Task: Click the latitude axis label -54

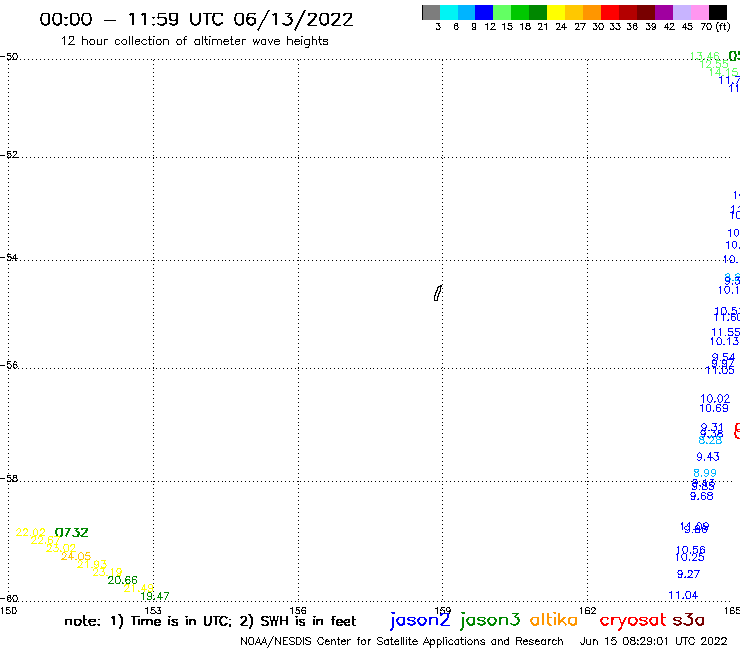Action: (x=9, y=258)
